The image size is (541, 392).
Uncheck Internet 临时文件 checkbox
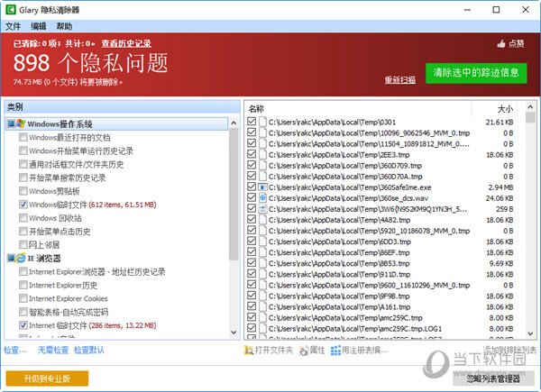pyautogui.click(x=23, y=325)
